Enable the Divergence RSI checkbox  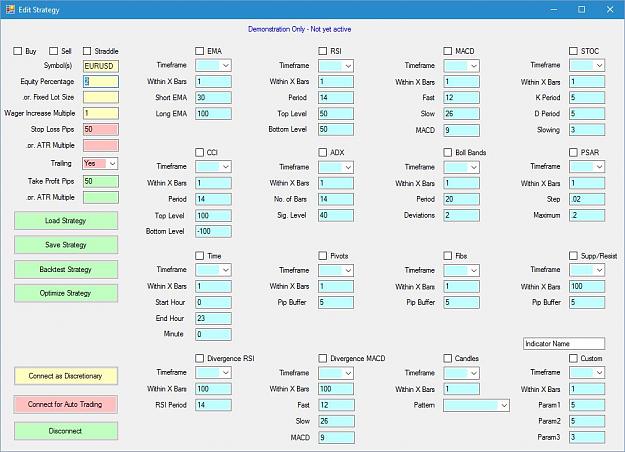(x=200, y=358)
